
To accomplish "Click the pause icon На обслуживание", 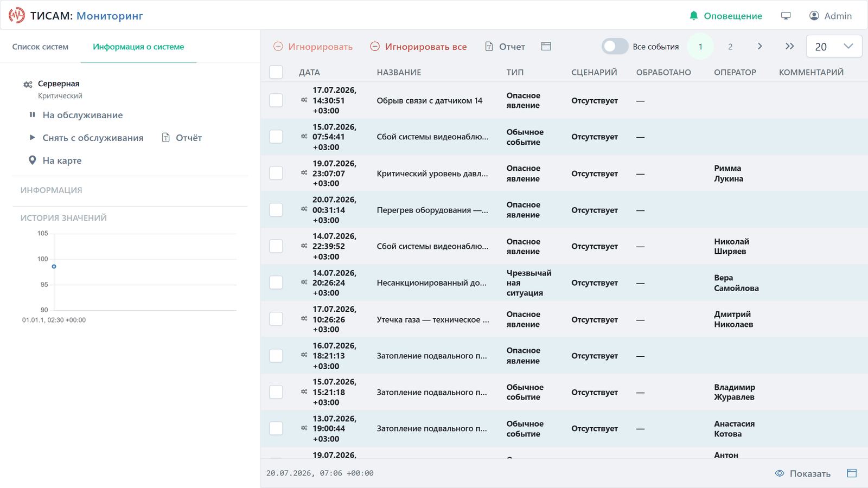I will [33, 115].
